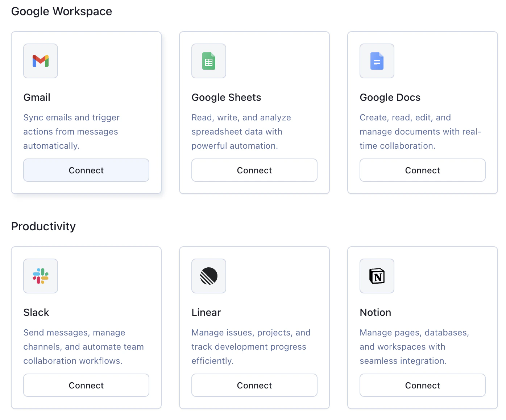The height and width of the screenshot is (420, 506).
Task: Click the 'Sync emails and trigger actions' description
Action: [71, 132]
